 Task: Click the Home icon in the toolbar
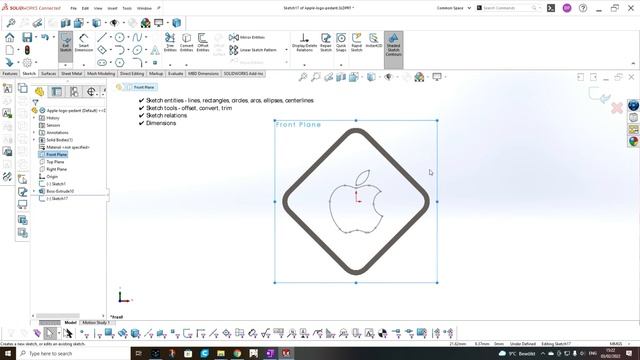[9, 38]
